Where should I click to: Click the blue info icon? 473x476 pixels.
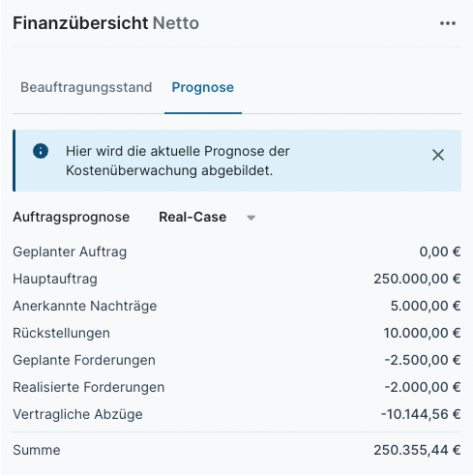(41, 151)
